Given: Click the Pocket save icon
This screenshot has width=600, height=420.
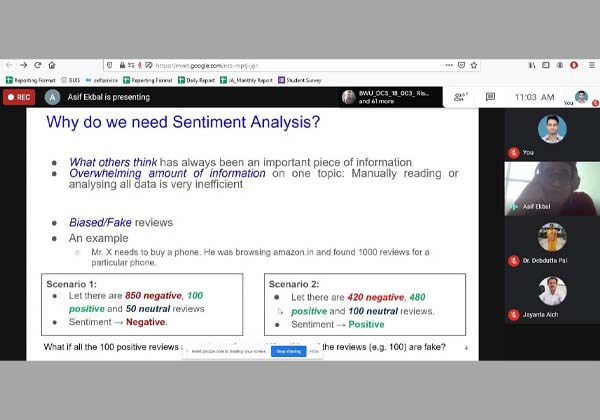Looking at the screenshot, I should pyautogui.click(x=461, y=65).
